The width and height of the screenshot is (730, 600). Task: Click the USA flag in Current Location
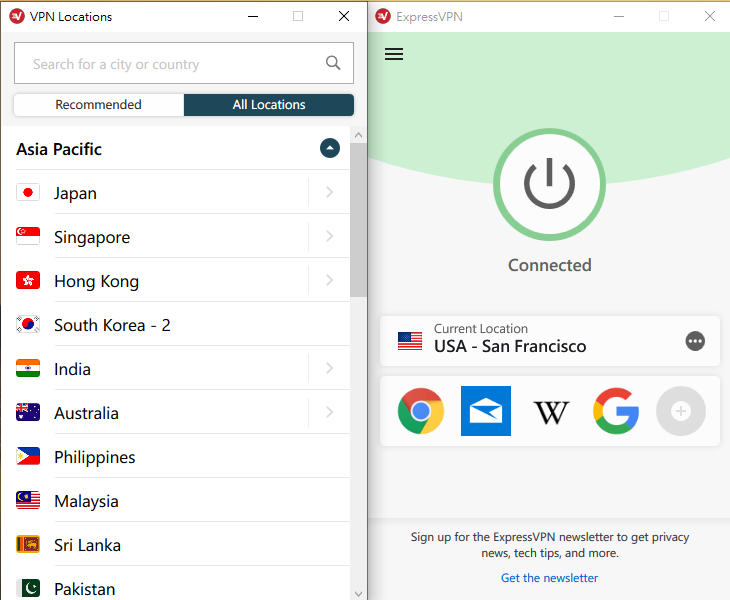[410, 341]
